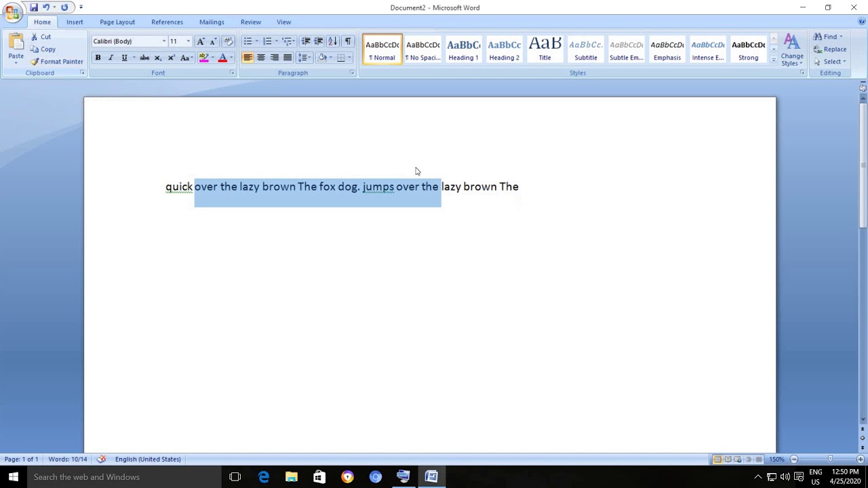
Task: Redo the last action
Action: [64, 7]
